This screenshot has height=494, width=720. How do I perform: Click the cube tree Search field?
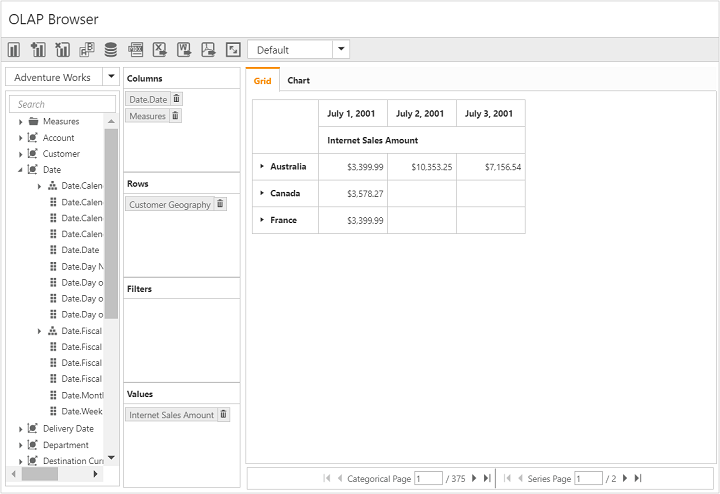click(x=63, y=104)
